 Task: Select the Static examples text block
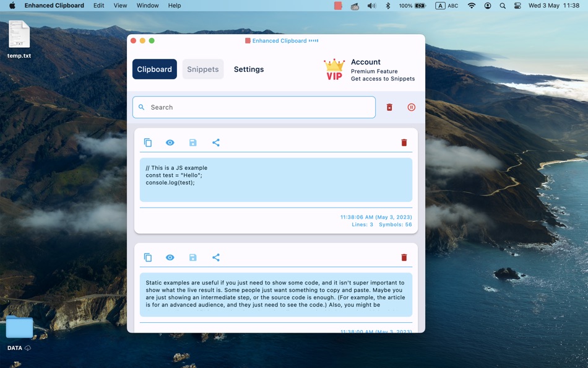pos(276,295)
